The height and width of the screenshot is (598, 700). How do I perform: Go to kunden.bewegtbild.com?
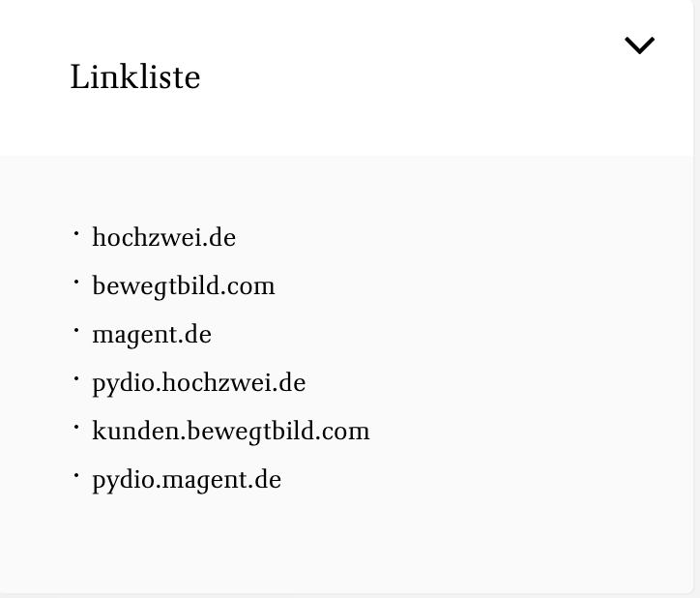click(x=231, y=432)
